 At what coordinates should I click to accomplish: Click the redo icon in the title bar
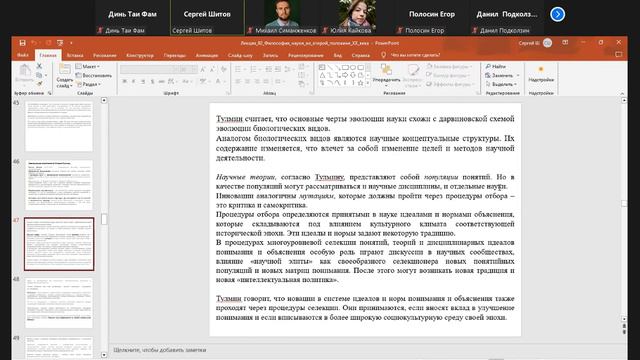click(x=48, y=43)
